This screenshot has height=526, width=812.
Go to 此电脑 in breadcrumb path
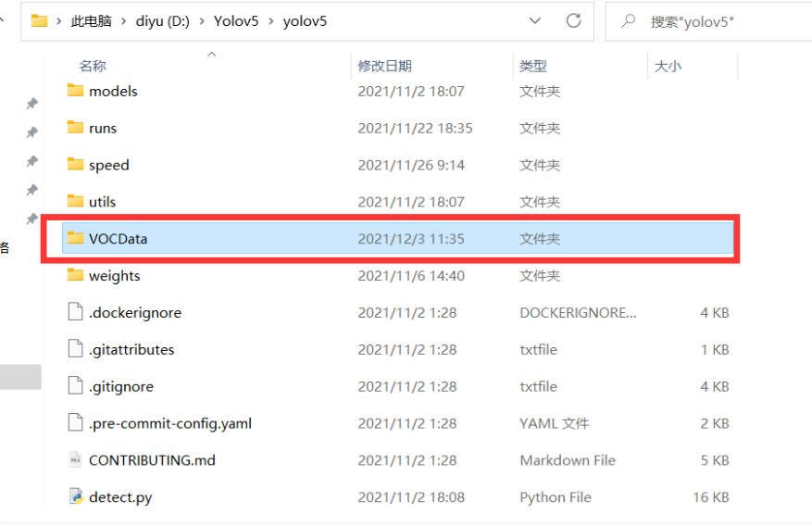[x=91, y=21]
